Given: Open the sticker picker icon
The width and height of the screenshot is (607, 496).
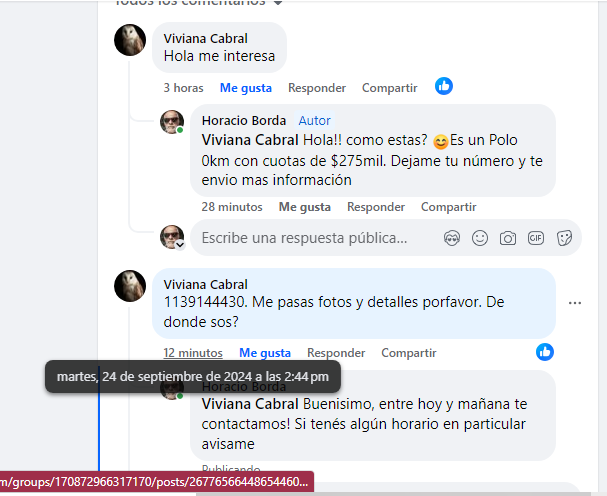Looking at the screenshot, I should pos(564,238).
